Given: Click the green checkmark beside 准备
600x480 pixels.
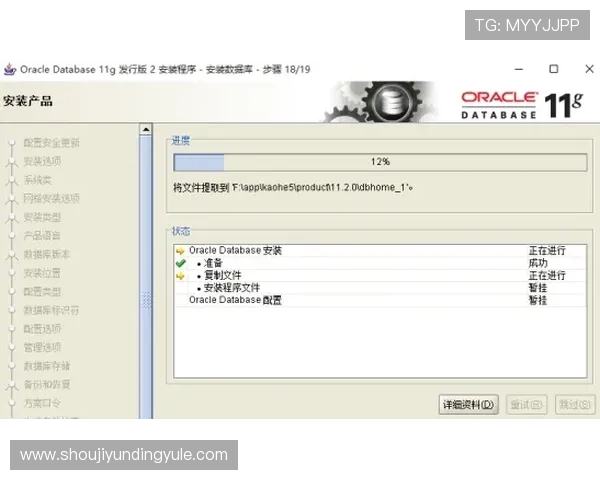Looking at the screenshot, I should 180,263.
